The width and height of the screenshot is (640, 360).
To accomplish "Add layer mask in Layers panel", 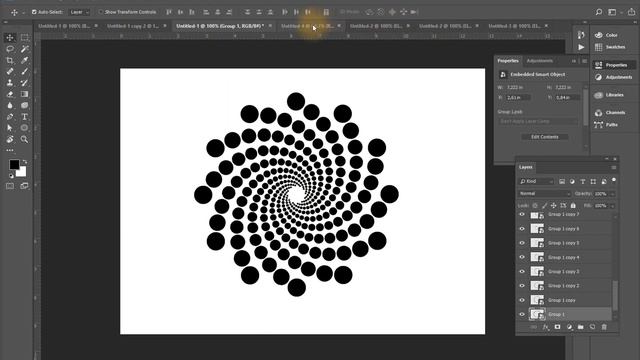I will (x=558, y=327).
